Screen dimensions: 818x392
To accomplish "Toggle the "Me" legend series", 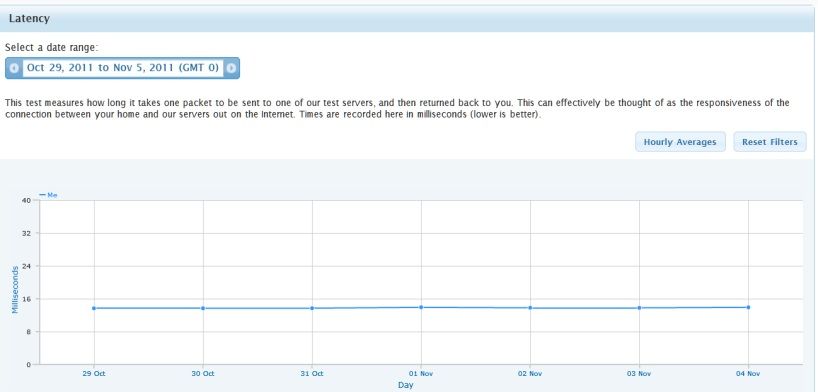I will [49, 195].
